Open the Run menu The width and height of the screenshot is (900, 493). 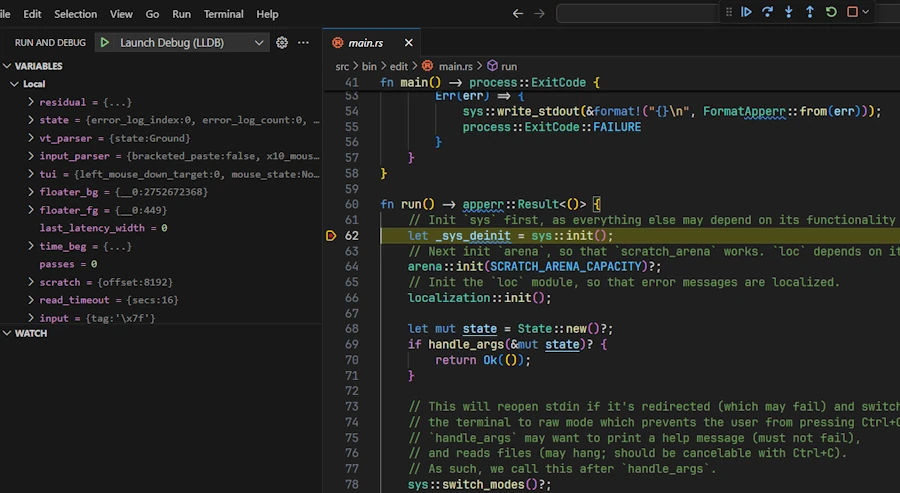181,14
